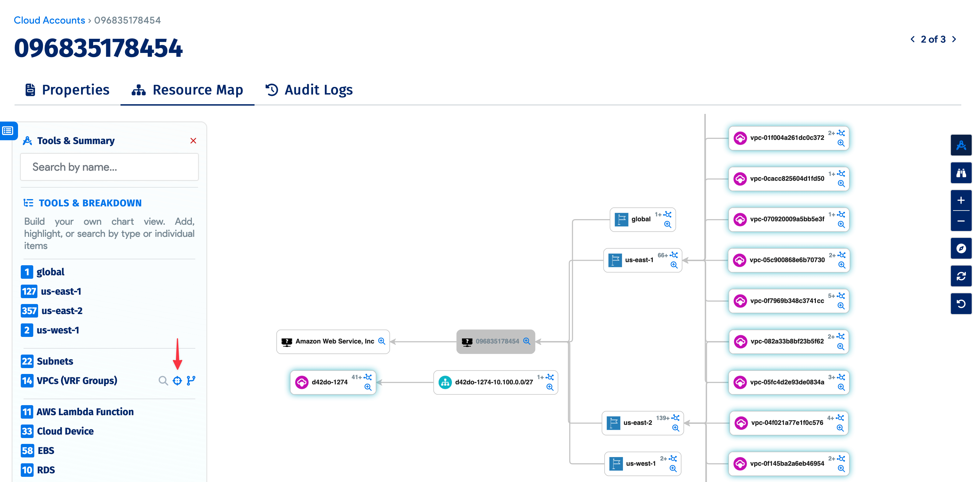Open the topology branch icon next to VPCs
Viewport: 980px width, 482px height.
[x=191, y=381]
